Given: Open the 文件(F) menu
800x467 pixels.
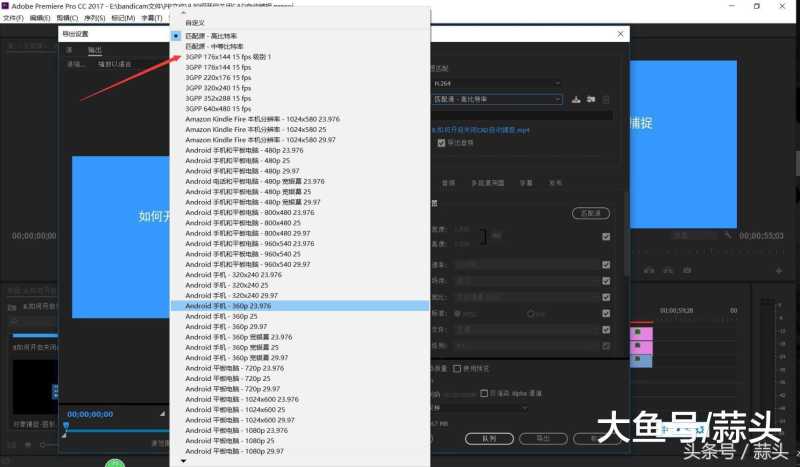Looking at the screenshot, I should tap(13, 18).
